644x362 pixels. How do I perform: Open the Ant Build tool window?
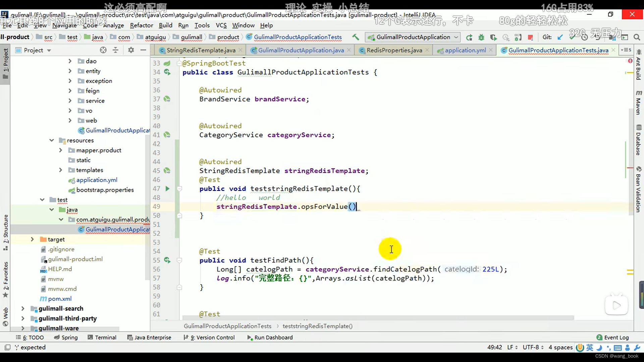(x=639, y=64)
